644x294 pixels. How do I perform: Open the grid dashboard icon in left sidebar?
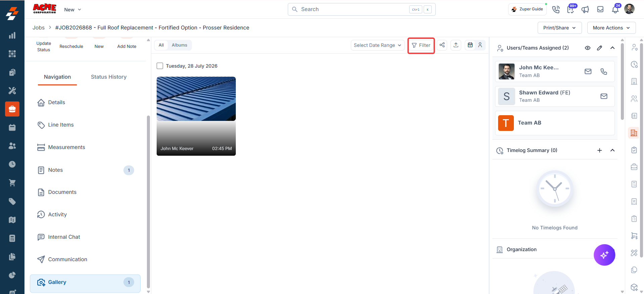12,54
